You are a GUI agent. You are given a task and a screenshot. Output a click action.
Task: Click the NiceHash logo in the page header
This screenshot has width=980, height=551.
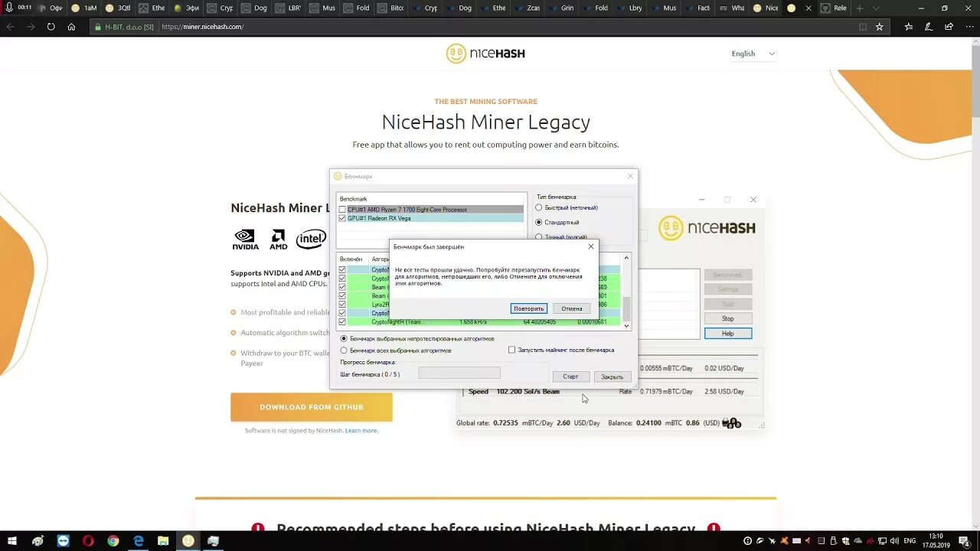pyautogui.click(x=485, y=54)
